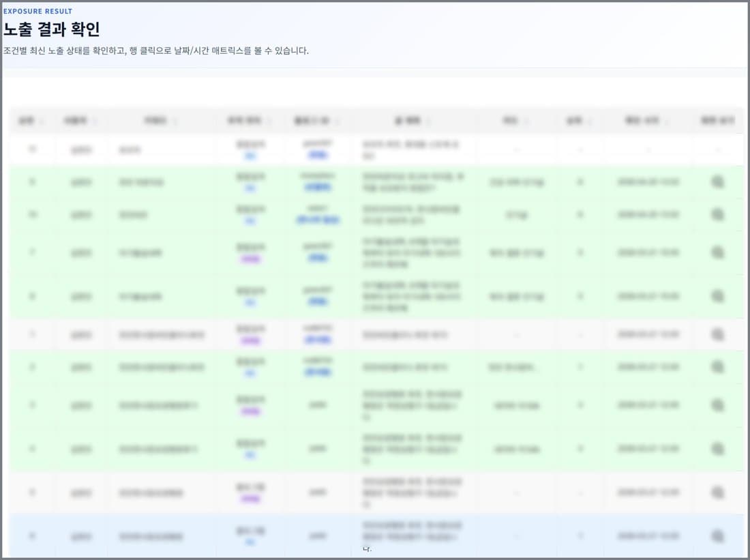The width and height of the screenshot is (750, 560).
Task: Click the 'EXPOSURE RESULT' label at top
Action: pos(37,11)
